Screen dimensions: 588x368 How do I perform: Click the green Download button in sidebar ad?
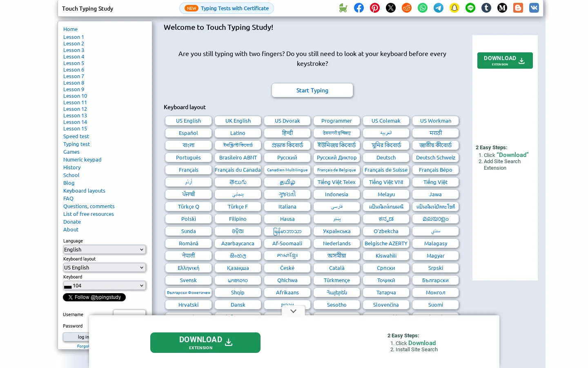[505, 61]
